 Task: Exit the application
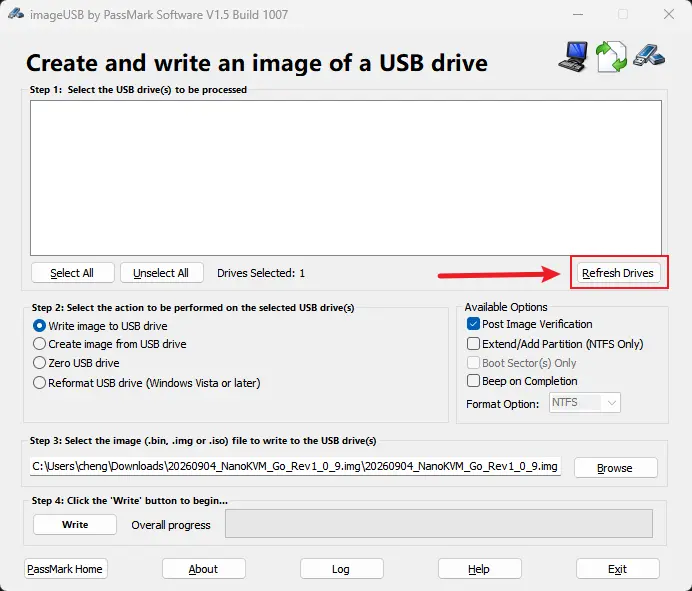tap(617, 569)
